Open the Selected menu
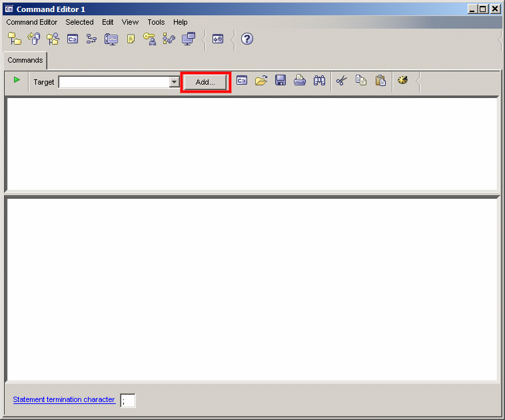 [79, 22]
